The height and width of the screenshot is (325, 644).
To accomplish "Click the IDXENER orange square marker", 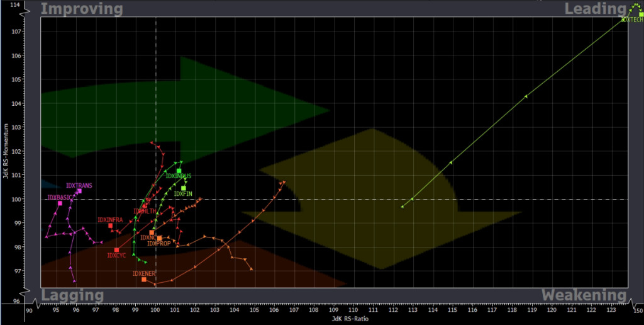I will point(144,279).
